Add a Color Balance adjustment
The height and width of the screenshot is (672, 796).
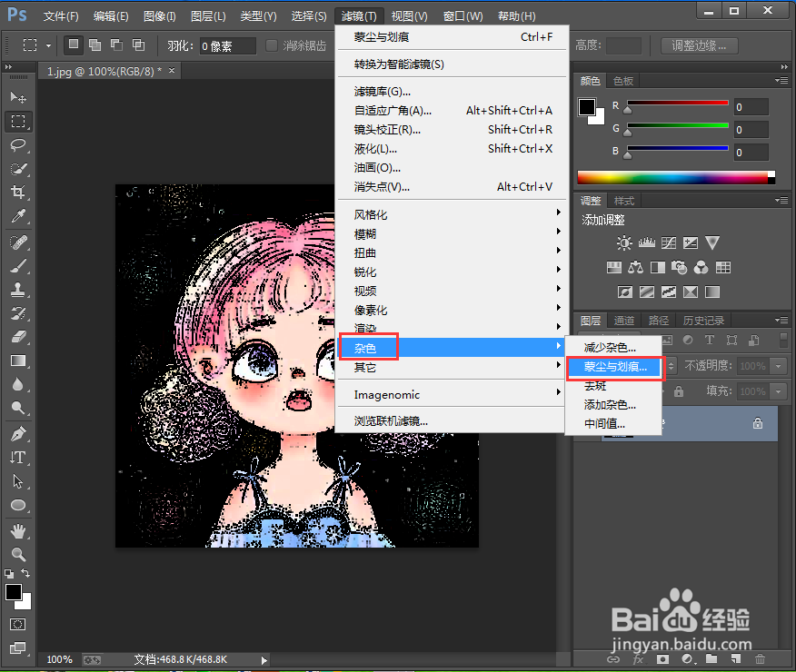click(x=635, y=267)
